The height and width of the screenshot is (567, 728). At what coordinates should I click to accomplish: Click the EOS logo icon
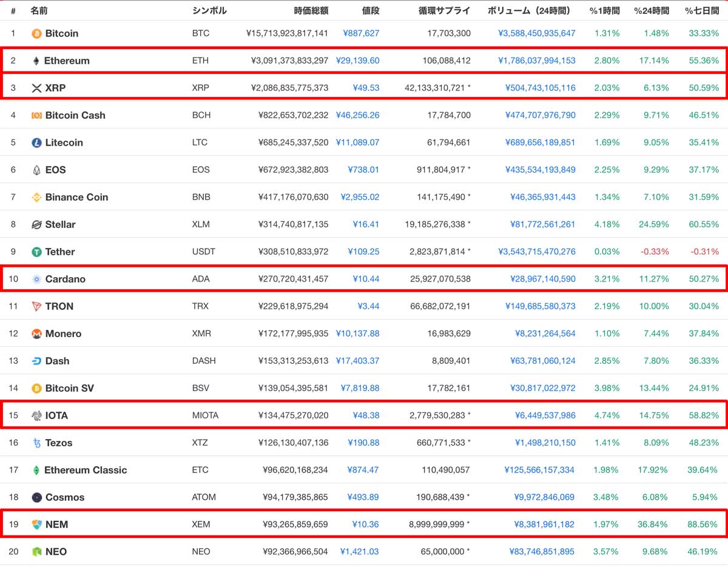pyautogui.click(x=36, y=170)
